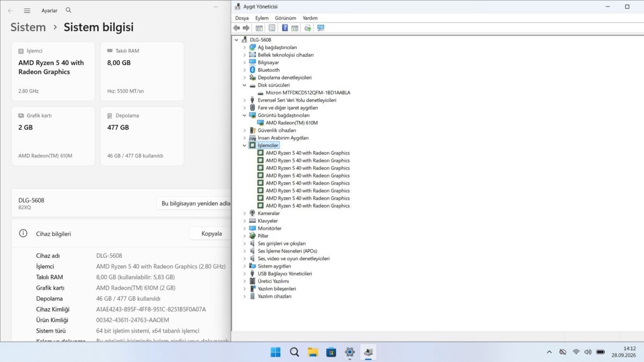Collapse the DLG-5608 root node
Viewport: 644px width, 362px height.
coord(237,40)
